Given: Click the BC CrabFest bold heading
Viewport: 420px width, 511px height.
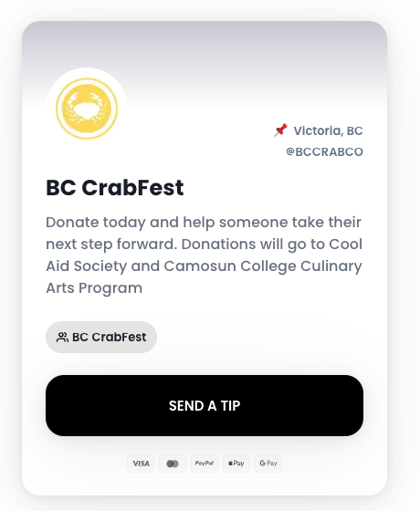Looking at the screenshot, I should pyautogui.click(x=115, y=188).
